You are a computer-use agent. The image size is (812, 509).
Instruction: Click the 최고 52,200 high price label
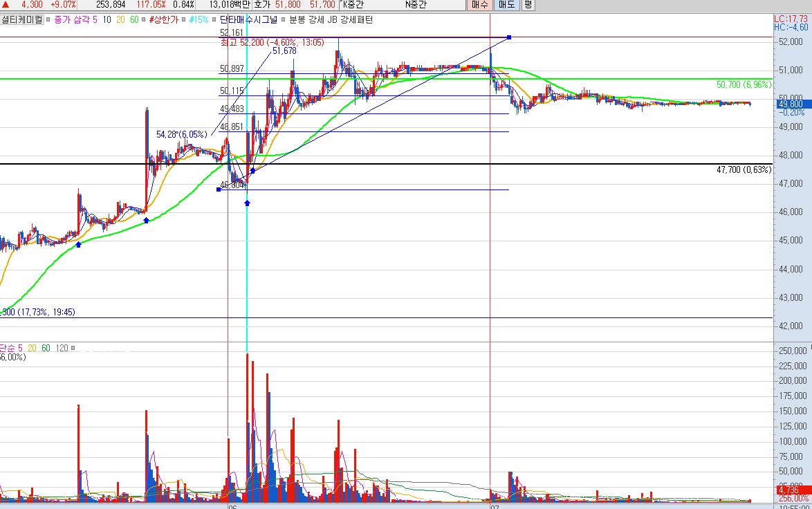coord(272,42)
